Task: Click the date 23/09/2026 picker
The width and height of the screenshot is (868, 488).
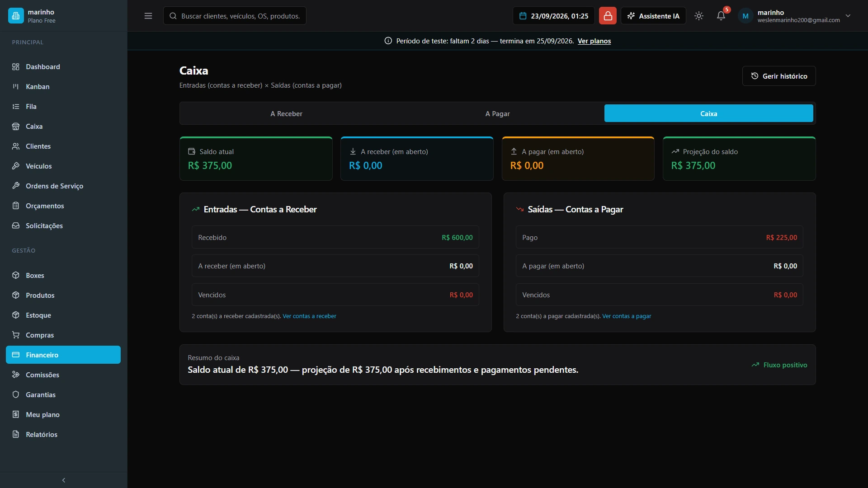Action: pyautogui.click(x=554, y=16)
